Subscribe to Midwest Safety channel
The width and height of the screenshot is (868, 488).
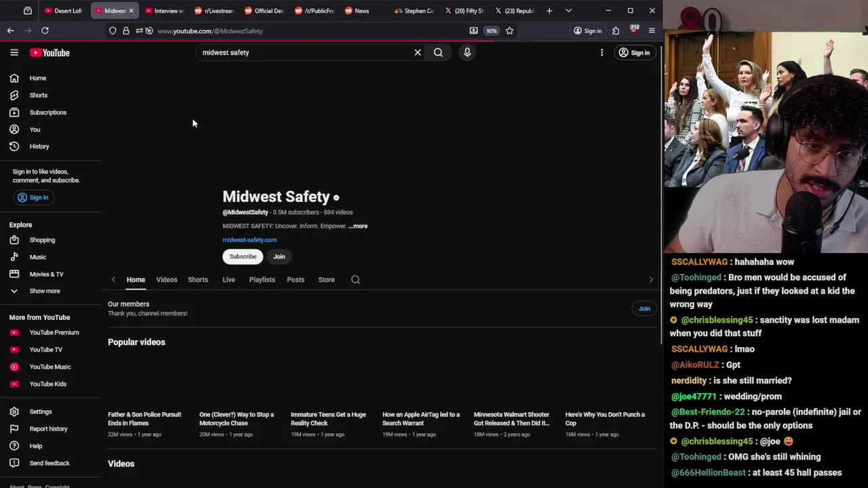tap(243, 257)
